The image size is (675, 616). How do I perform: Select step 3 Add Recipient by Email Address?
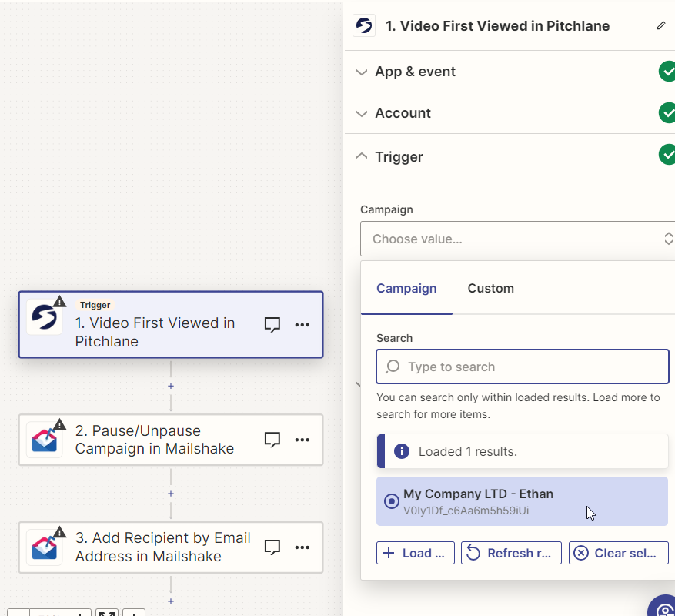click(171, 547)
